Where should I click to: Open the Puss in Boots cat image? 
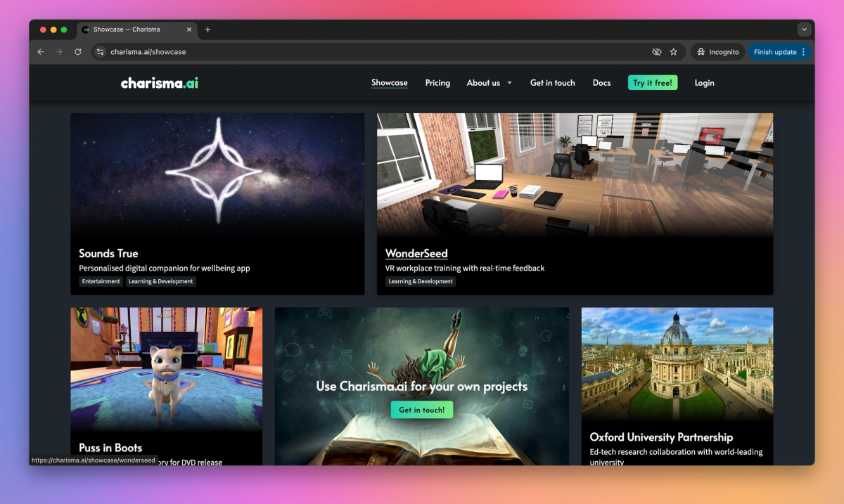166,369
